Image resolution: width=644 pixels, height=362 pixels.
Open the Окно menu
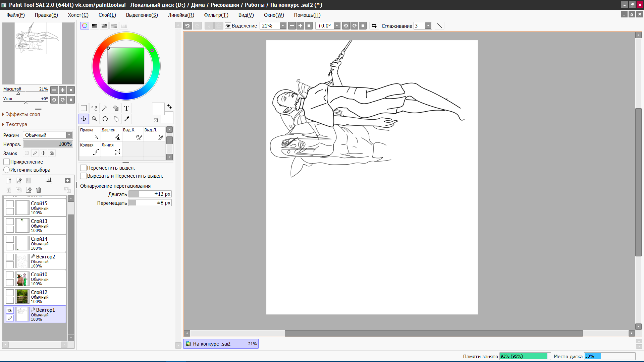coord(274,15)
